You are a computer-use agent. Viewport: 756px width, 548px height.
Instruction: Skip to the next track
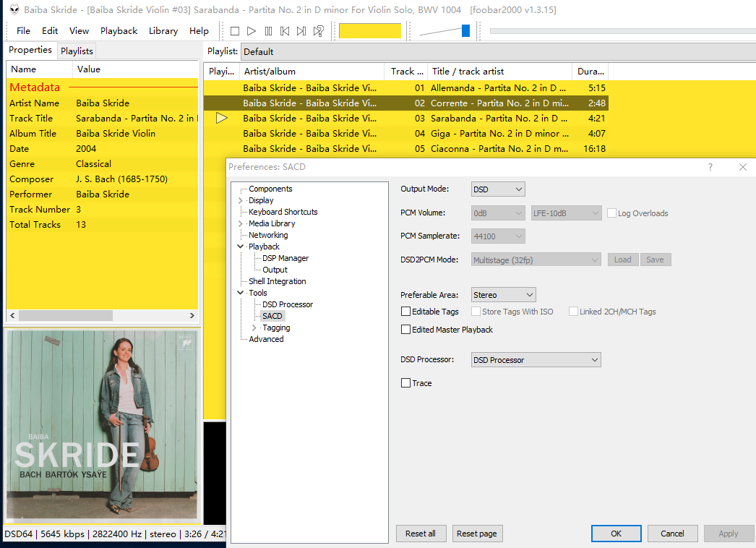[301, 31]
